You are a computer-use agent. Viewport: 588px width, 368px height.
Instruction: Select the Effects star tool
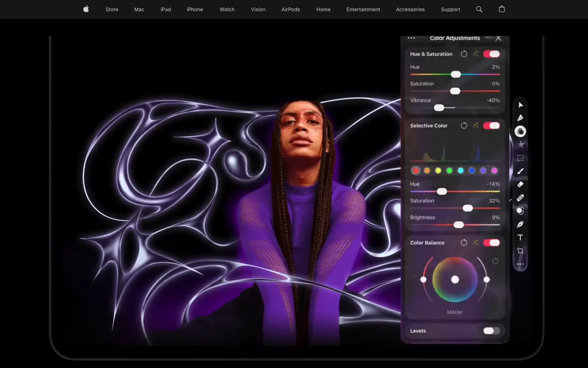coord(521,144)
